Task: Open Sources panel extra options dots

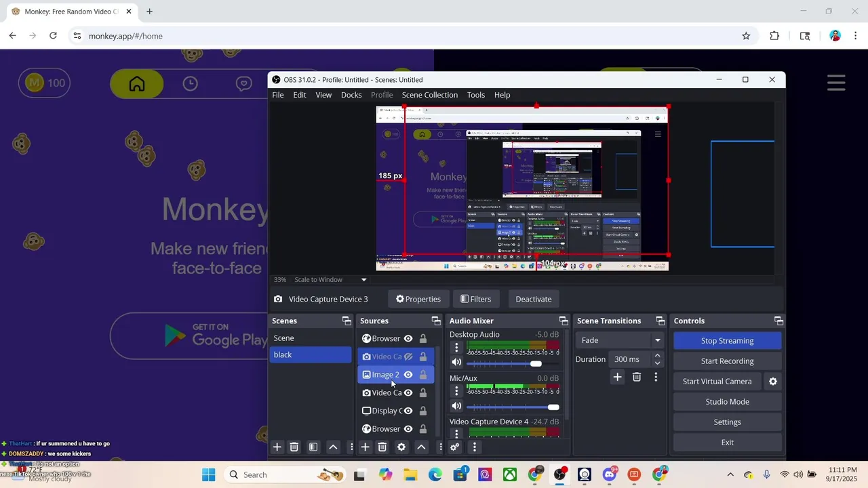Action: (440, 447)
